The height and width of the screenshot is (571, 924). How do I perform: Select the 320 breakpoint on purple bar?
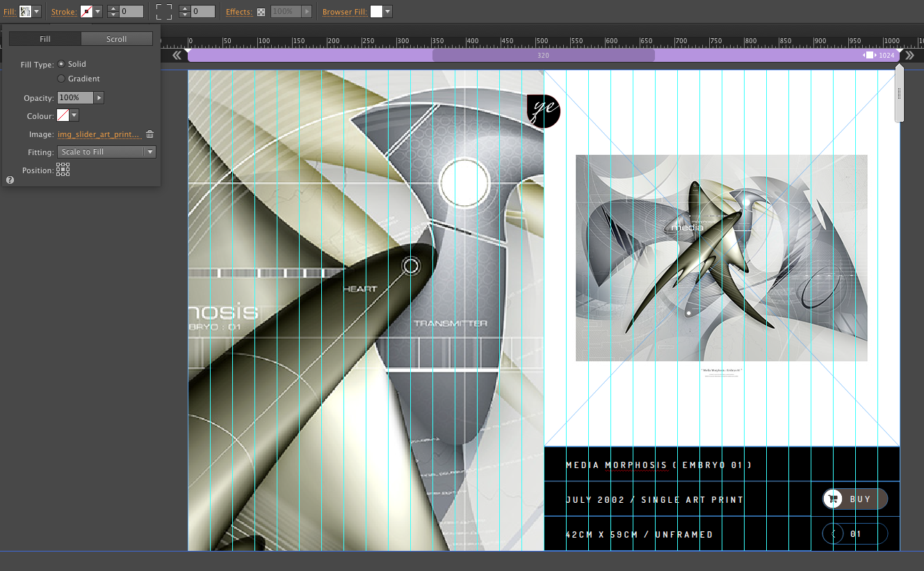(x=544, y=55)
